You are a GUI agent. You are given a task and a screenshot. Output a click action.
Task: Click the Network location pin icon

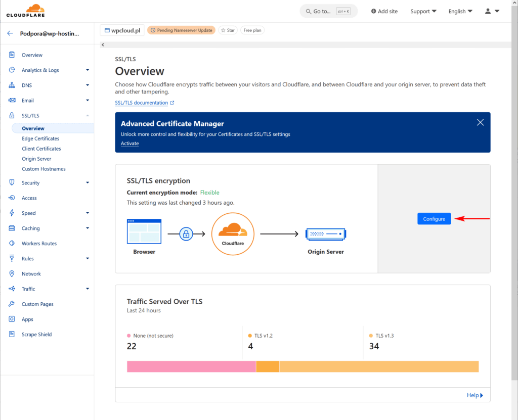(12, 273)
